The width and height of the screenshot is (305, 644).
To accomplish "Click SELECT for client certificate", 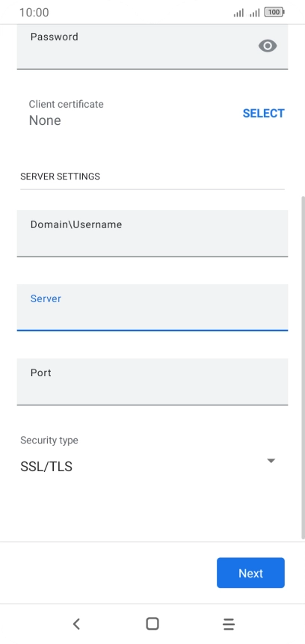I will (264, 114).
